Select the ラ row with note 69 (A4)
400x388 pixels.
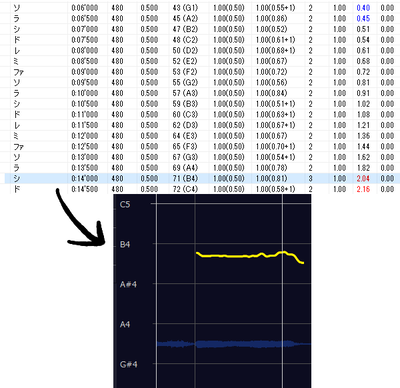[202, 168]
